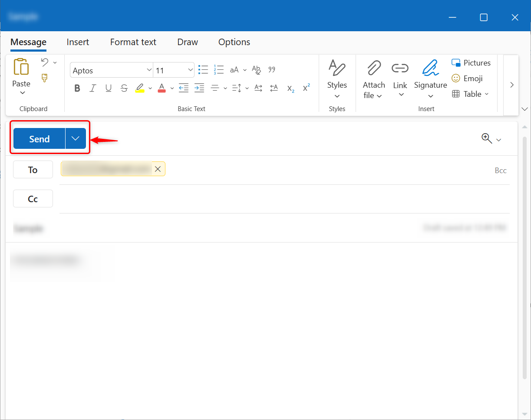This screenshot has height=420, width=531.
Task: Switch to the Draw tab
Action: coord(188,42)
